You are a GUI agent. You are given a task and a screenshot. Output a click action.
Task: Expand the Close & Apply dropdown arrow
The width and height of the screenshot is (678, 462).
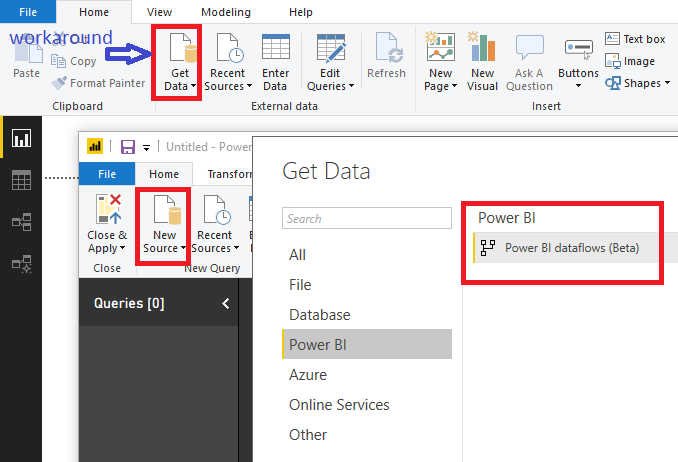click(122, 248)
